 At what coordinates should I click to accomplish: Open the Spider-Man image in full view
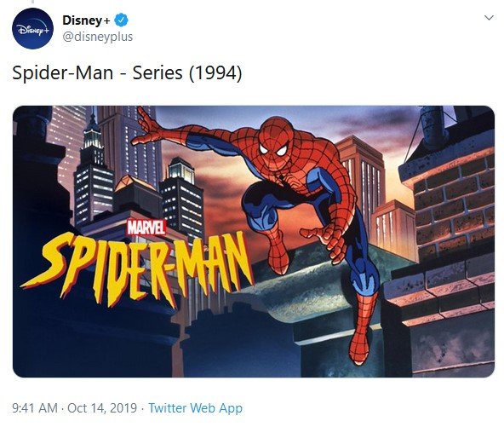254,241
